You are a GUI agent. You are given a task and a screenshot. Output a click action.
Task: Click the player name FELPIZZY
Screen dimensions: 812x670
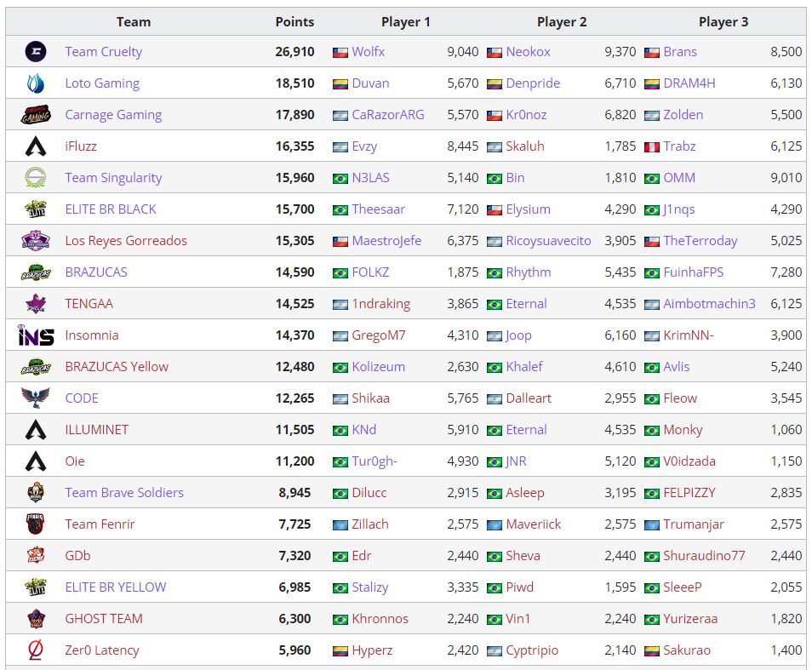(x=689, y=493)
